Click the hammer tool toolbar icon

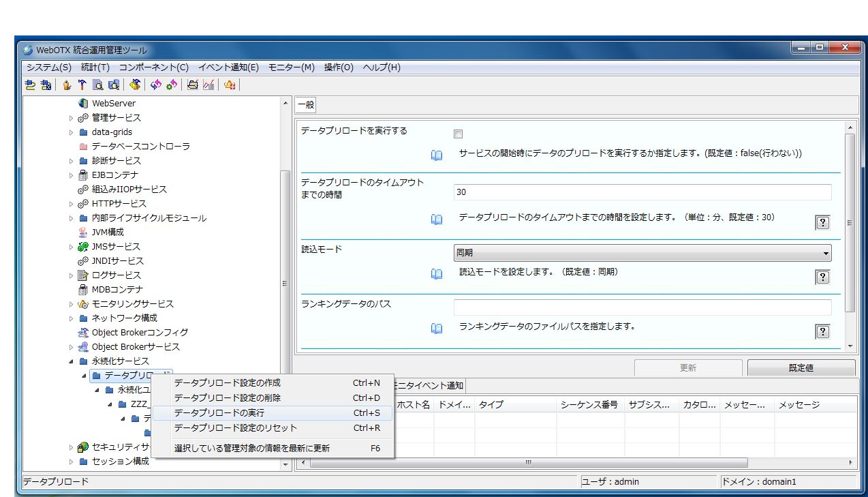coord(82,85)
